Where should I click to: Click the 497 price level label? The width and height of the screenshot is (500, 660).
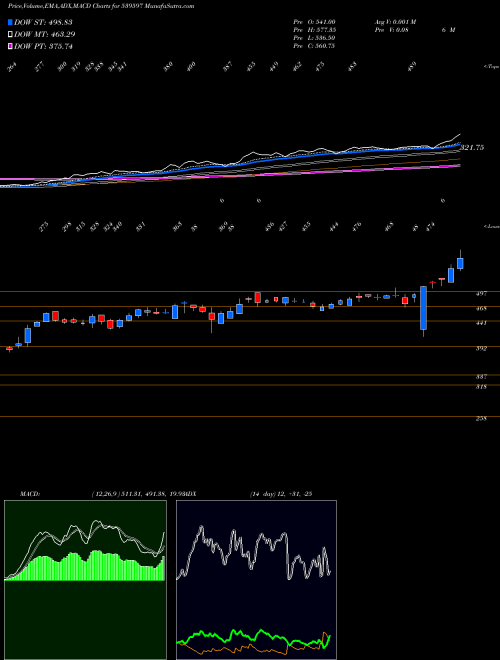coord(482,294)
